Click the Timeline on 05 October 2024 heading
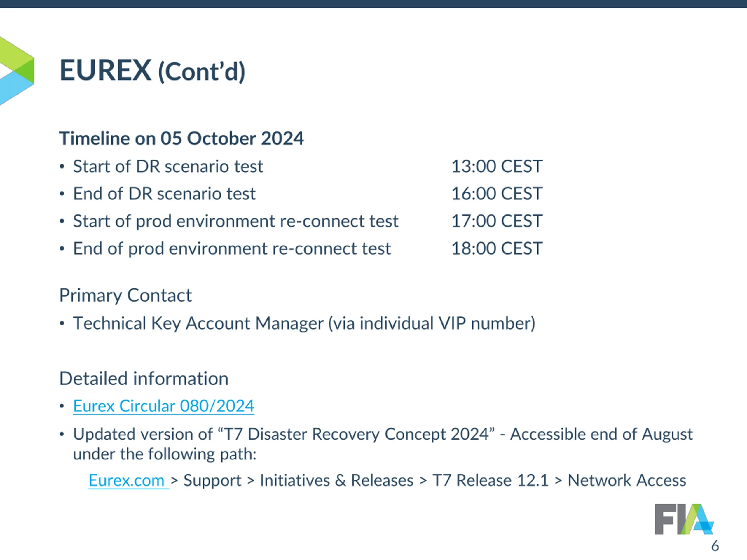The height and width of the screenshot is (560, 747). coord(181,139)
